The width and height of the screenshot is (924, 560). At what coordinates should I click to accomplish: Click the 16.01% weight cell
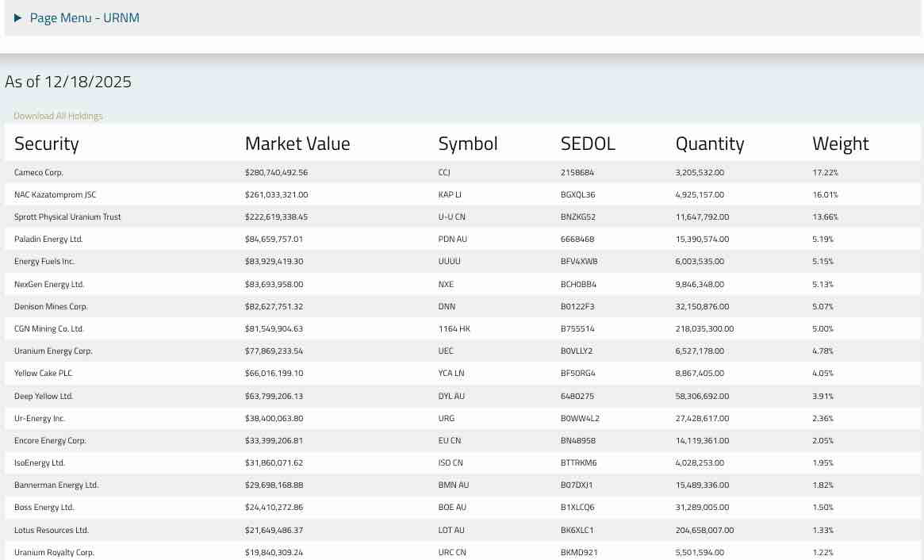point(825,194)
